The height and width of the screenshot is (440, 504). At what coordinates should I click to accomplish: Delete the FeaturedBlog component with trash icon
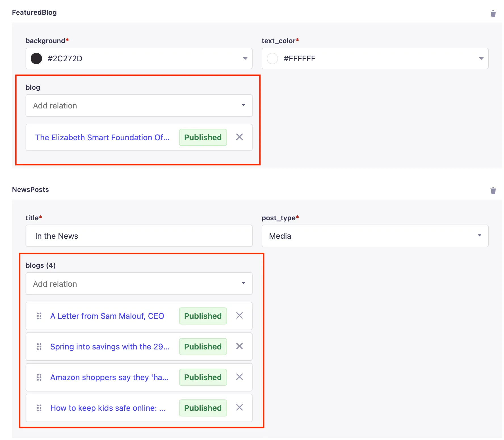pyautogui.click(x=493, y=14)
